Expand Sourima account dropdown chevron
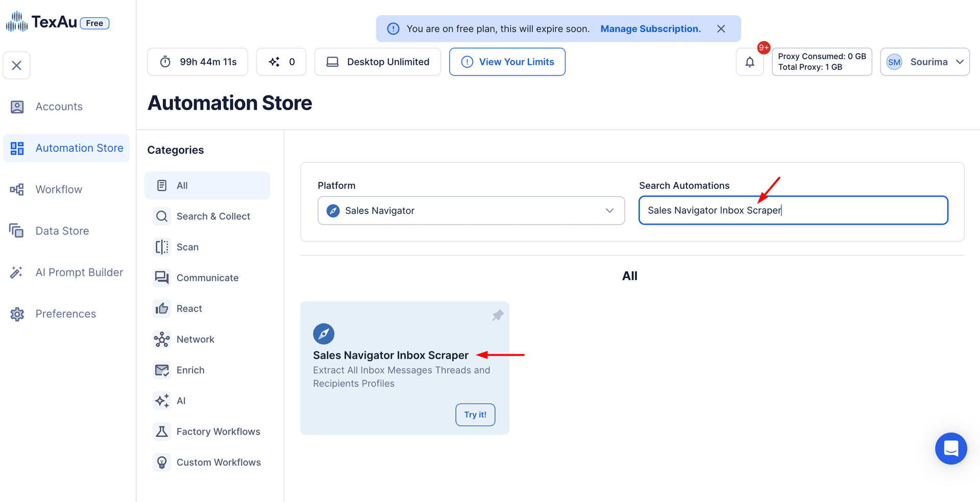980x502 pixels. point(960,62)
